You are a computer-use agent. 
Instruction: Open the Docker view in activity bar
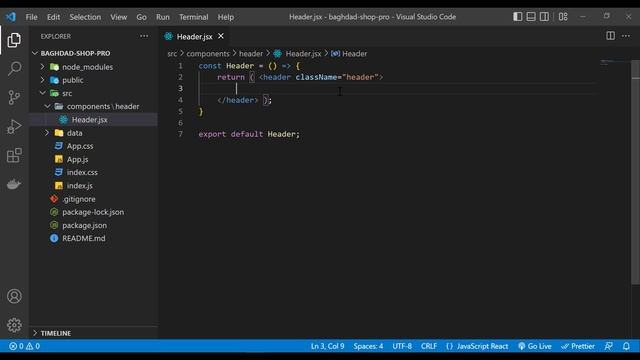point(14,184)
